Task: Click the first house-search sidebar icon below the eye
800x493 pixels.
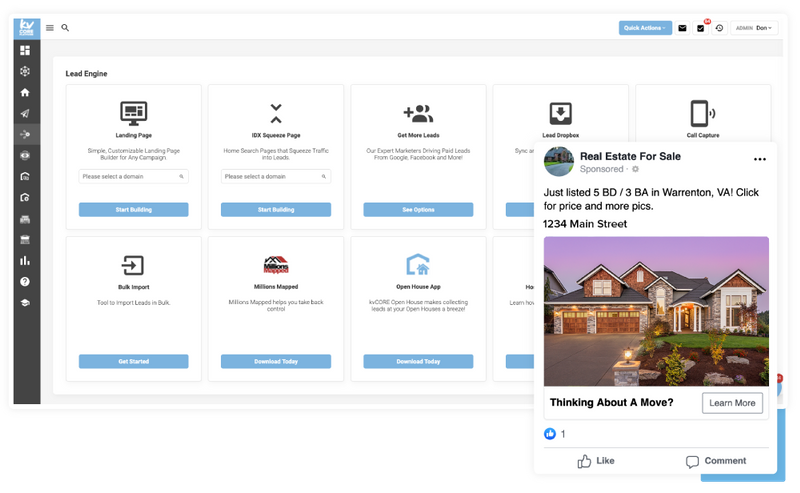Action: (25, 177)
